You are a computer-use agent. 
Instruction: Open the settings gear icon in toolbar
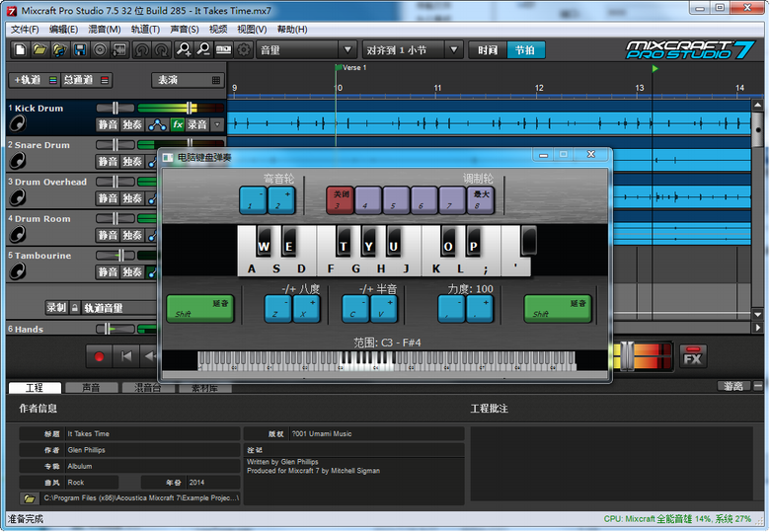243,49
